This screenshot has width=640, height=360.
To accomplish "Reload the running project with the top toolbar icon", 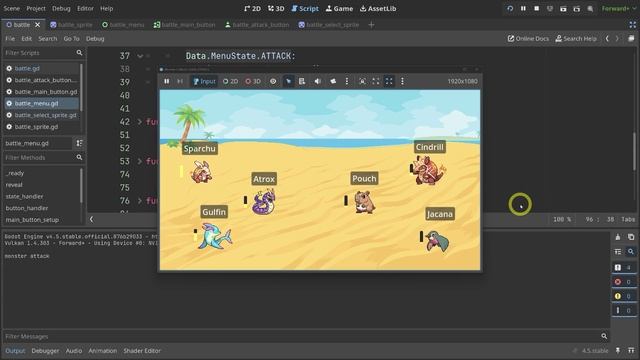I will 510,8.
